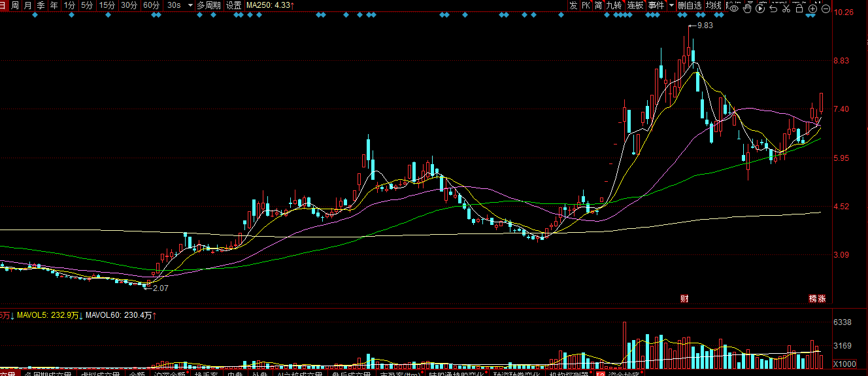Click the 9.83 high price label
The image size is (868, 376).
pos(705,26)
